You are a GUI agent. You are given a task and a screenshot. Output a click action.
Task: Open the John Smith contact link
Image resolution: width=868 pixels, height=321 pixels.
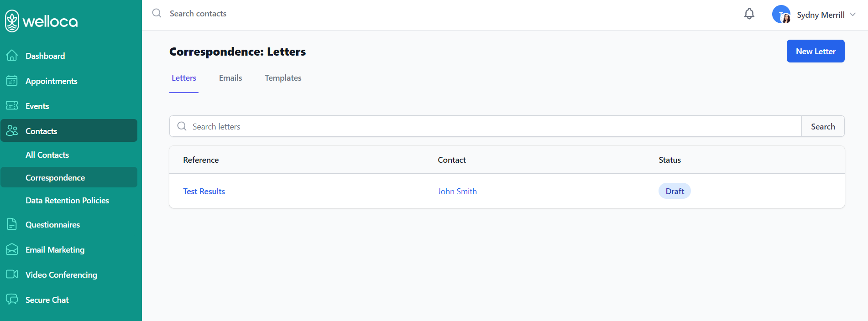(457, 192)
